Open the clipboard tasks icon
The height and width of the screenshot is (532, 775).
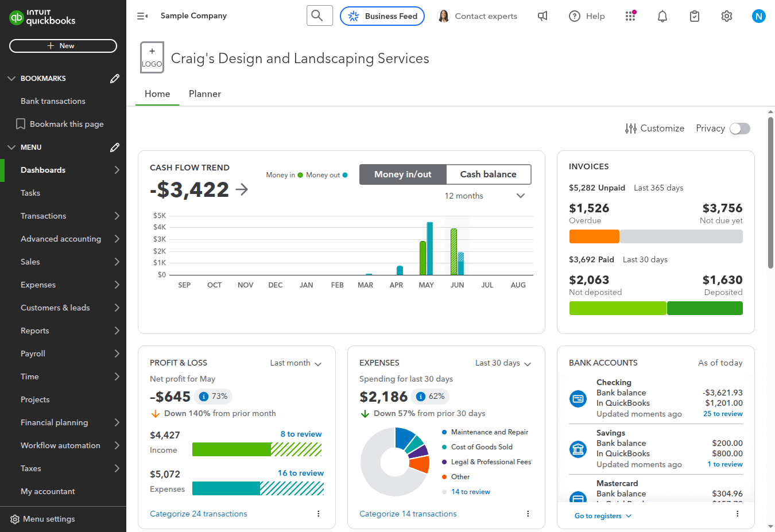point(695,16)
